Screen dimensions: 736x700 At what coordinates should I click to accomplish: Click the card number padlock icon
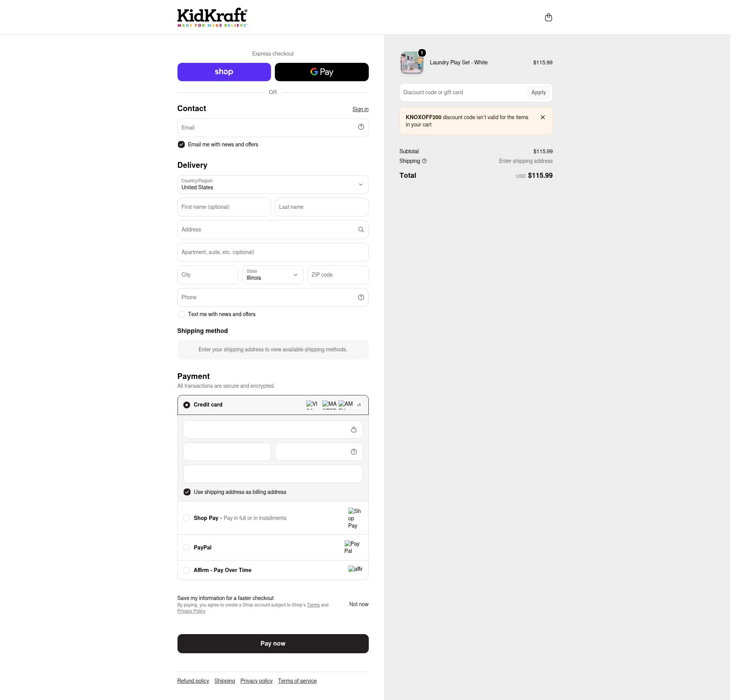coord(353,430)
